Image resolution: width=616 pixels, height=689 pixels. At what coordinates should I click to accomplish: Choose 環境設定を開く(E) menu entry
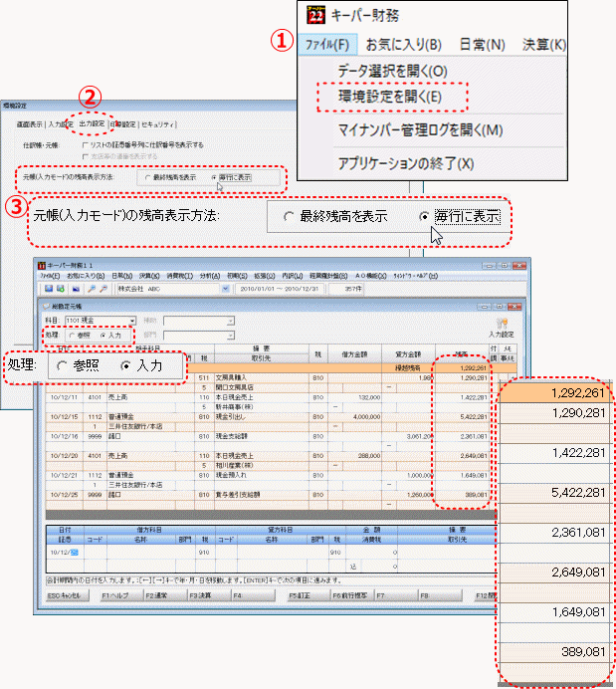(390, 97)
